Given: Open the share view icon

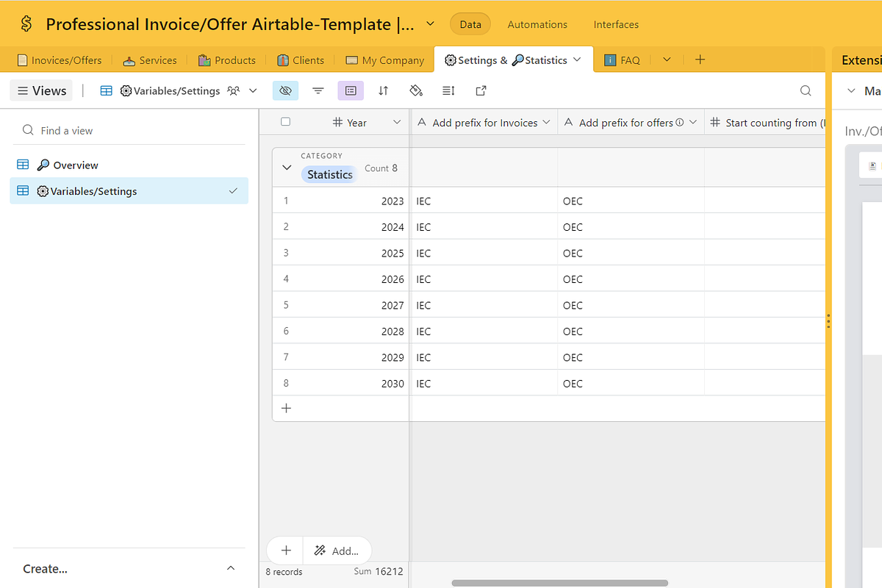Looking at the screenshot, I should pos(481,90).
